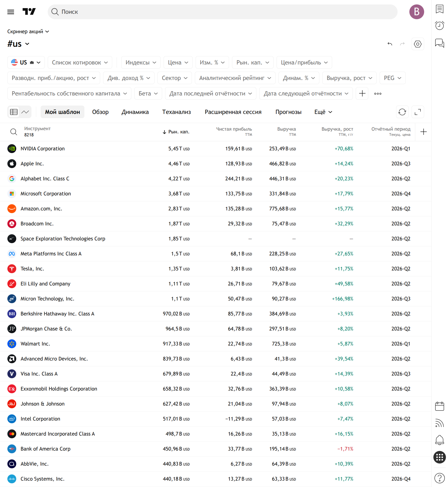Open more filter options three dots
Image resolution: width=448 pixels, height=487 pixels.
pos(378,94)
